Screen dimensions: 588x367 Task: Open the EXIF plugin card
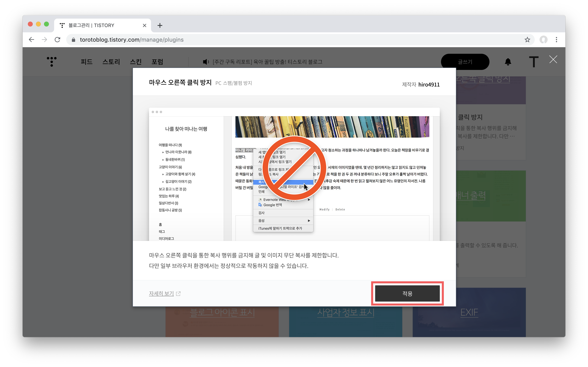pyautogui.click(x=469, y=312)
